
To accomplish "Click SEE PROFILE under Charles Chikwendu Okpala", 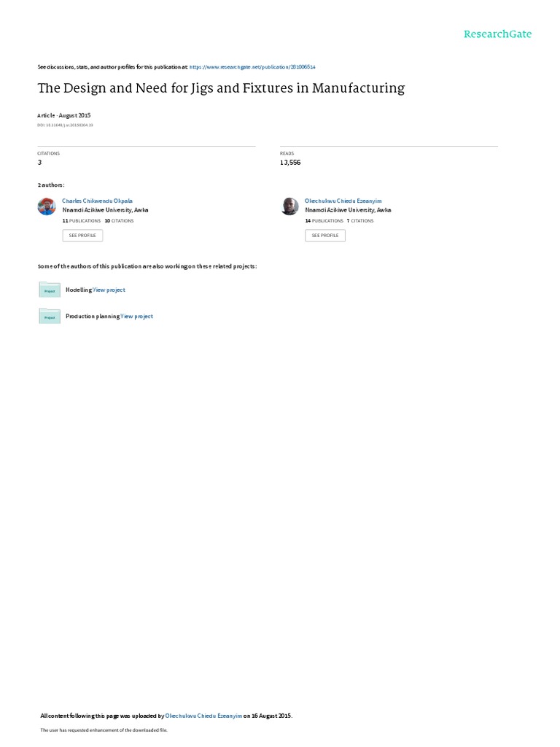I will click(x=82, y=236).
